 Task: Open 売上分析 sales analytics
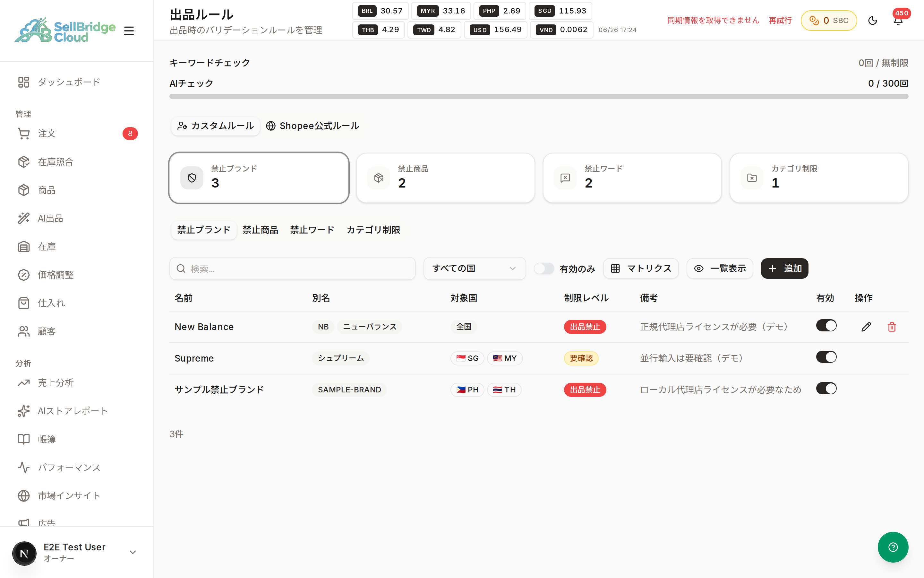click(x=76, y=383)
